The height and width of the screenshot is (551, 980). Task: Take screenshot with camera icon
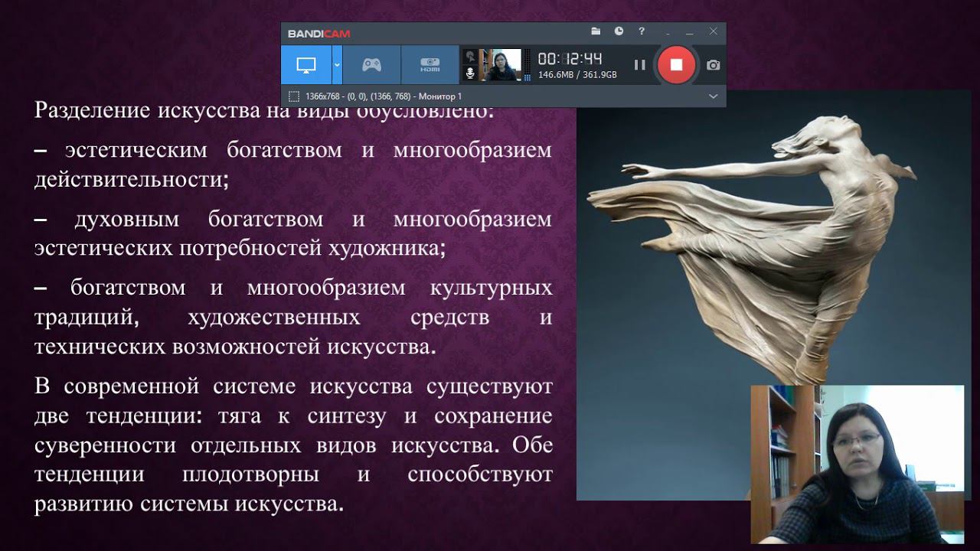point(713,65)
